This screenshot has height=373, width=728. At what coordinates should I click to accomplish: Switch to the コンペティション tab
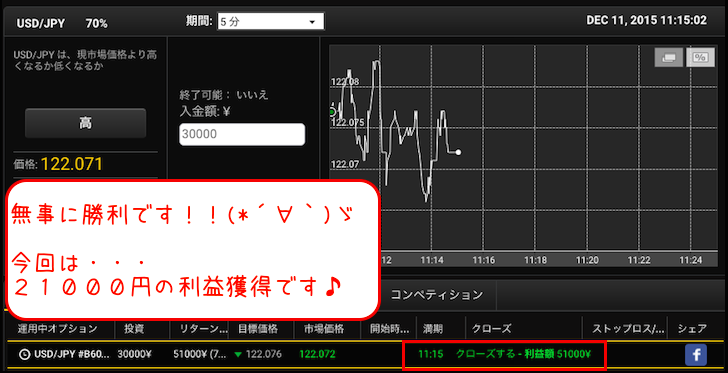click(x=436, y=294)
